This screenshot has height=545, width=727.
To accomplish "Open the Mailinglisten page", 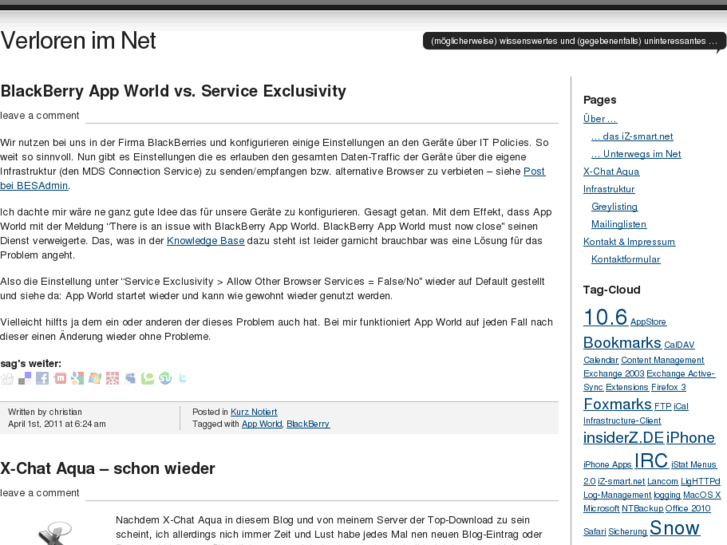I will (x=619, y=224).
